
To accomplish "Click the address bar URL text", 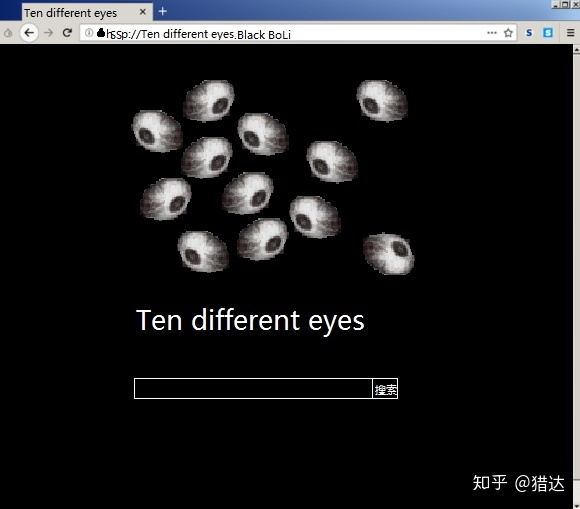I will pos(198,34).
